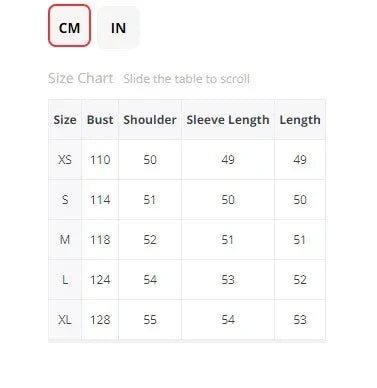The image size is (377, 388).
Task: Select the XL size row label
Action: pos(65,320)
